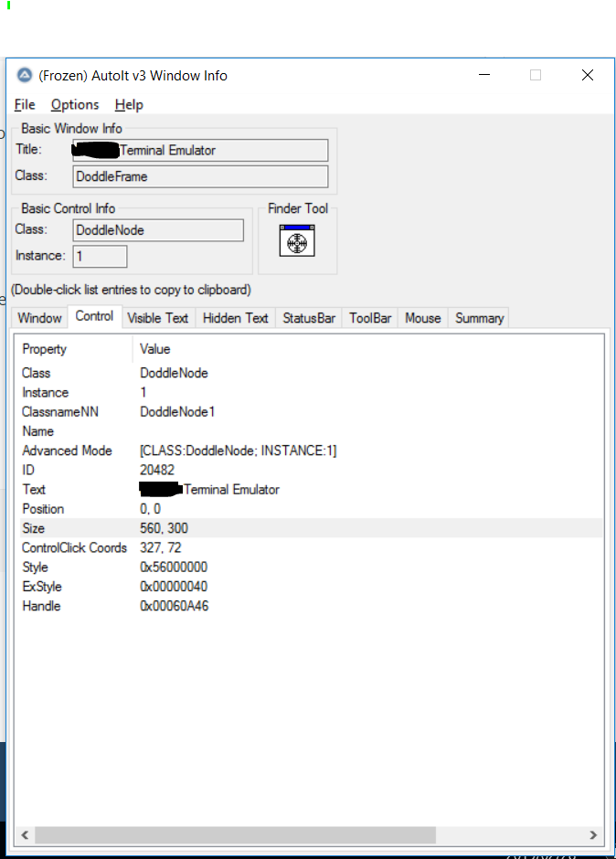Viewport: 616px width, 859px height.
Task: Open the Options menu
Action: coord(75,105)
